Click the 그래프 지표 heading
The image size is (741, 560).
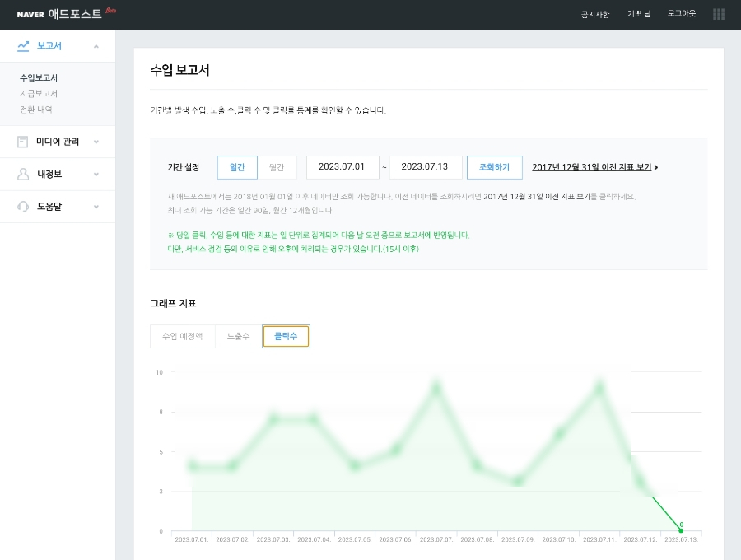click(x=173, y=303)
